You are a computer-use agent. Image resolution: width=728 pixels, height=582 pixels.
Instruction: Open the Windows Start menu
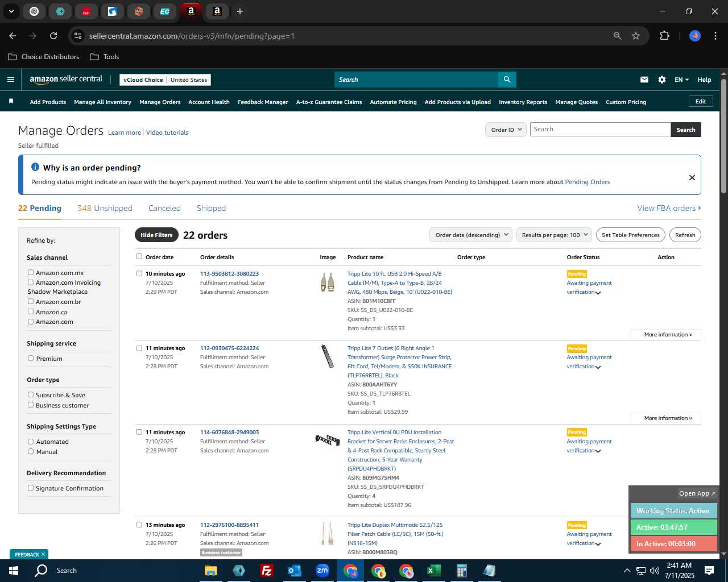14,570
